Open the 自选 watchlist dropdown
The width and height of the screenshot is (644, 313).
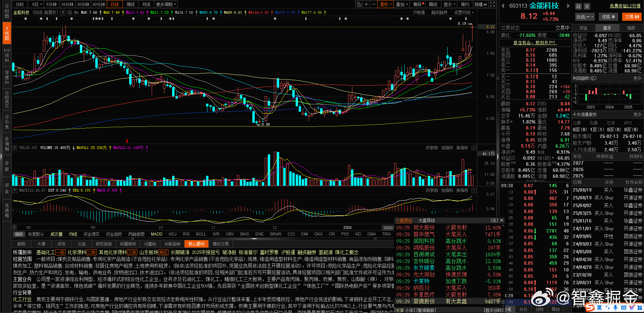click(585, 17)
